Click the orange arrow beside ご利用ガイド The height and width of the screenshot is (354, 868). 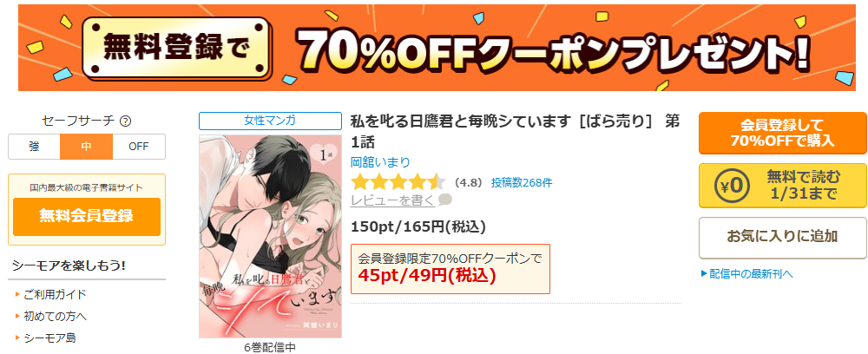click(18, 294)
